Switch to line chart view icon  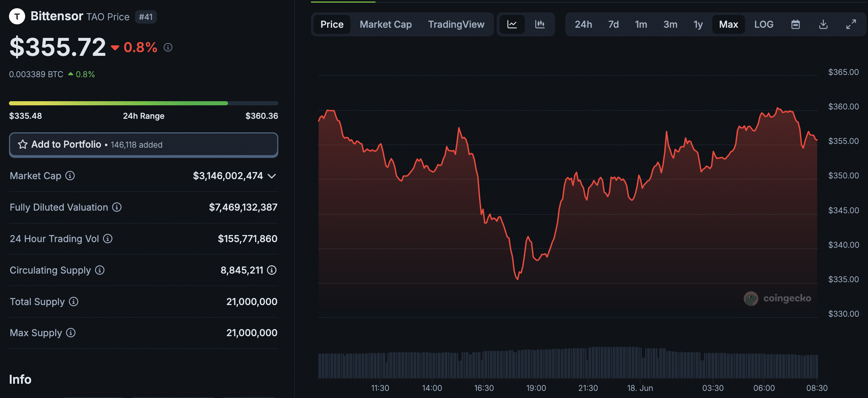point(512,24)
